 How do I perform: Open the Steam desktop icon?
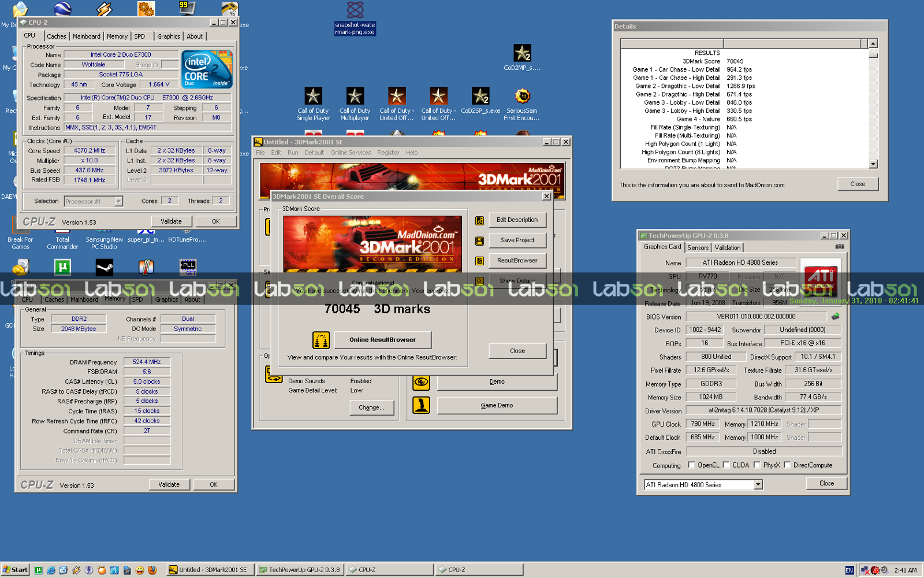coord(105,268)
